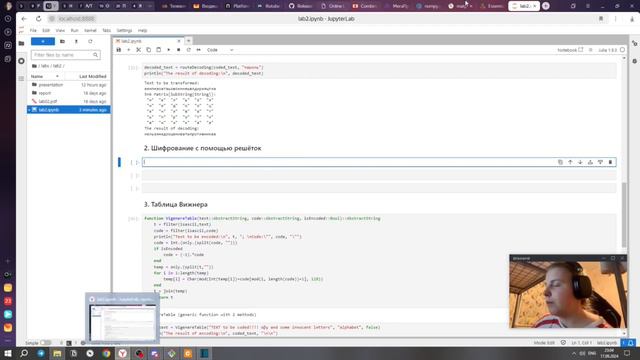
Task: Move the active cell up
Action: [570, 162]
